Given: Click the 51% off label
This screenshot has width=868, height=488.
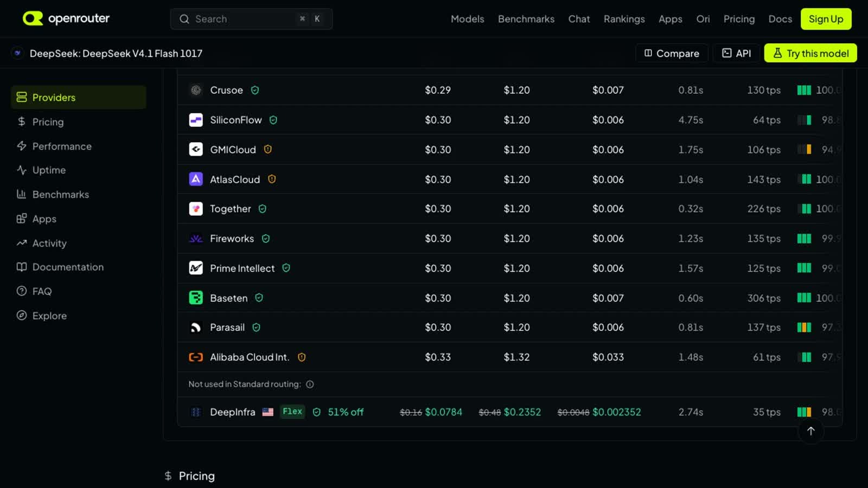Looking at the screenshot, I should pyautogui.click(x=346, y=412).
